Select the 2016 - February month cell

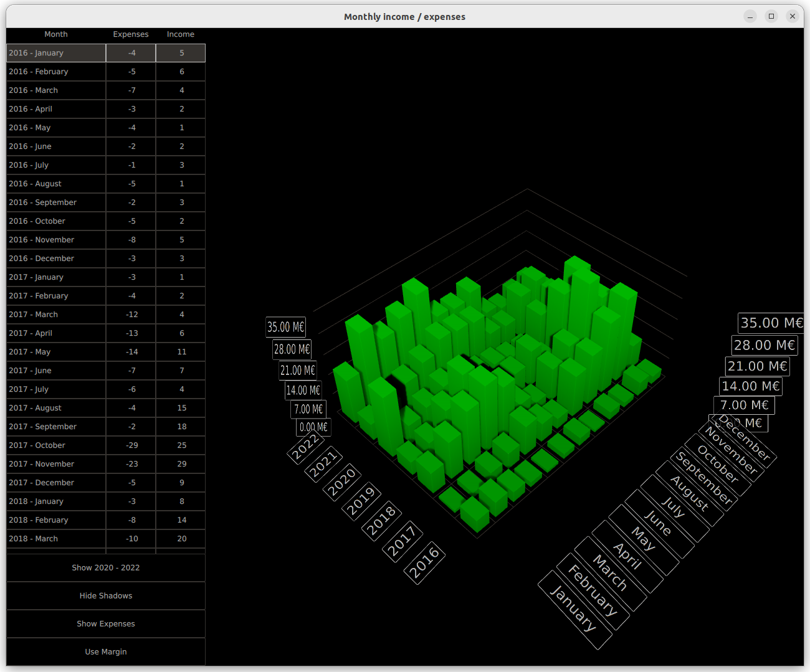tap(56, 72)
